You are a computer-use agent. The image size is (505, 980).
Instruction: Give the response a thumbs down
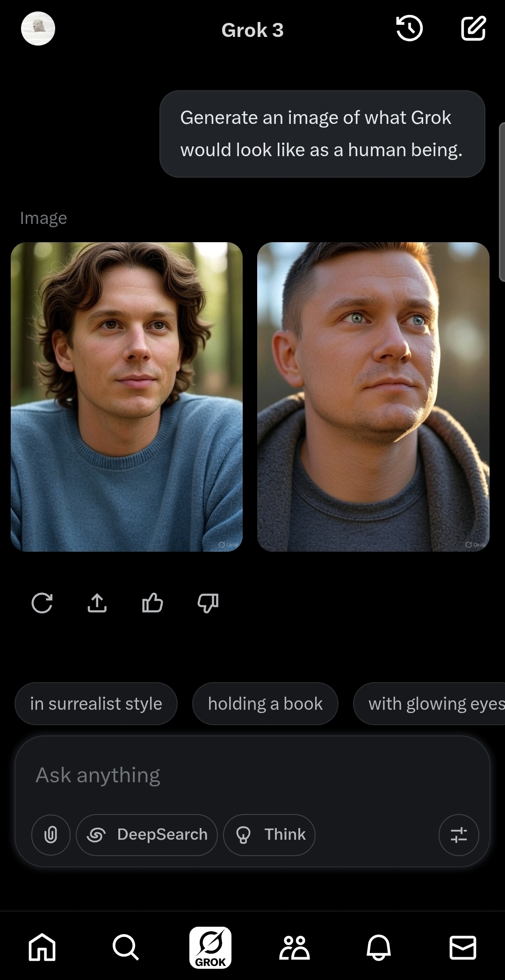[x=208, y=603]
